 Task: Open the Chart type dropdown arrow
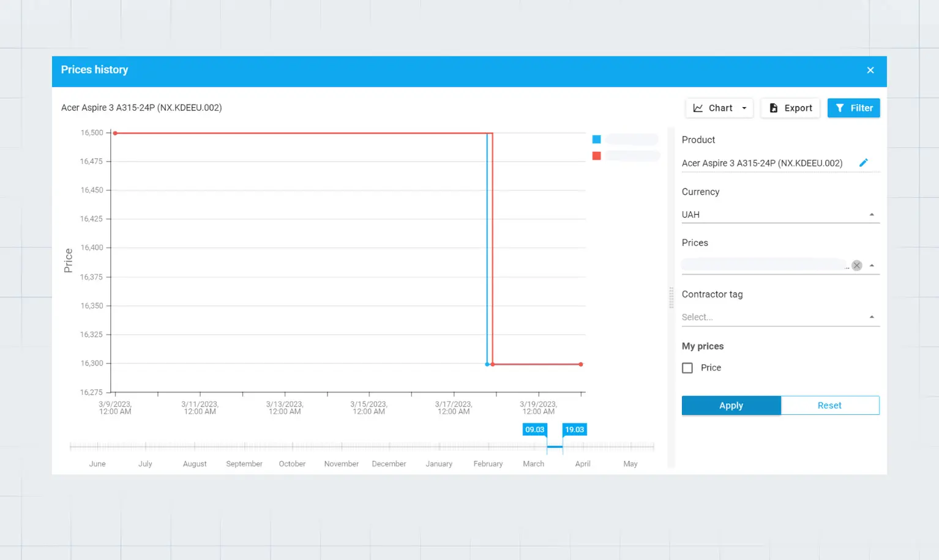click(x=744, y=108)
